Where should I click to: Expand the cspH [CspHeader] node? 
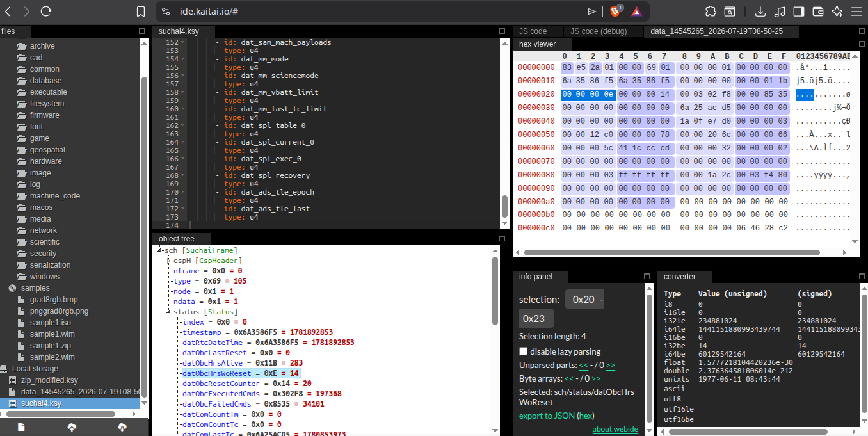[168, 261]
